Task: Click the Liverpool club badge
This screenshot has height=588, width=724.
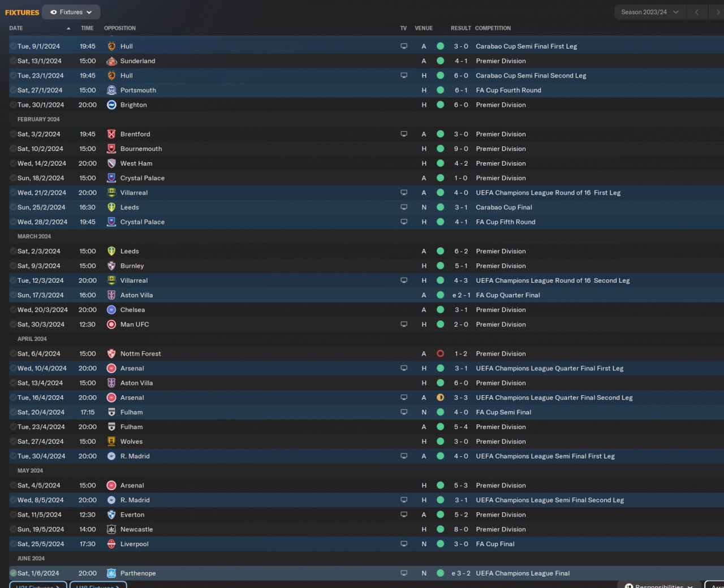Action: click(x=111, y=544)
